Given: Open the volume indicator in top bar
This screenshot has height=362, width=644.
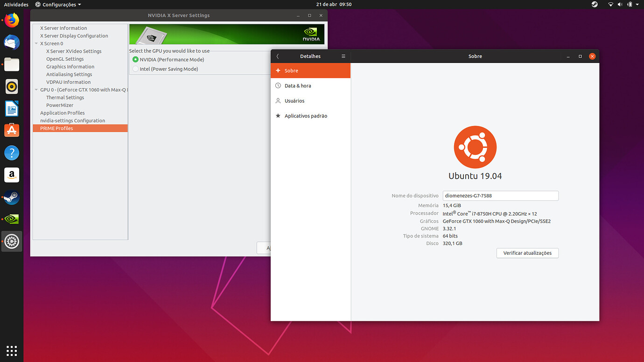Looking at the screenshot, I should (620, 4).
